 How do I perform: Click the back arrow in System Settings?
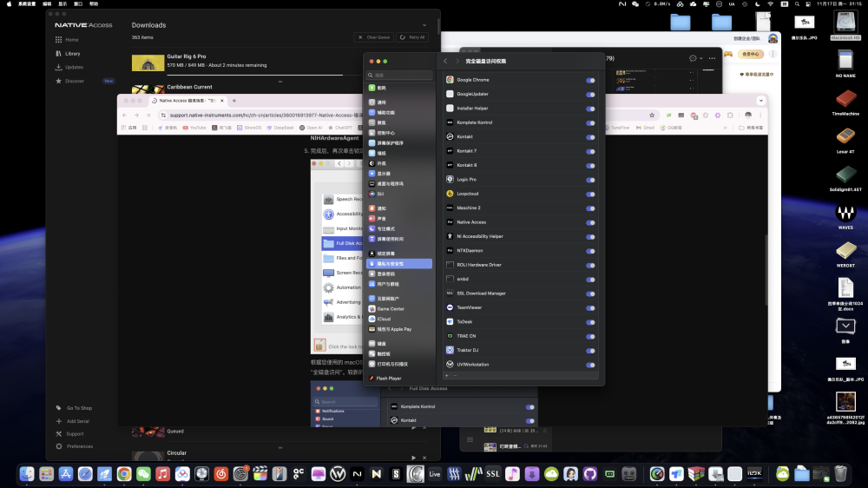tap(445, 61)
